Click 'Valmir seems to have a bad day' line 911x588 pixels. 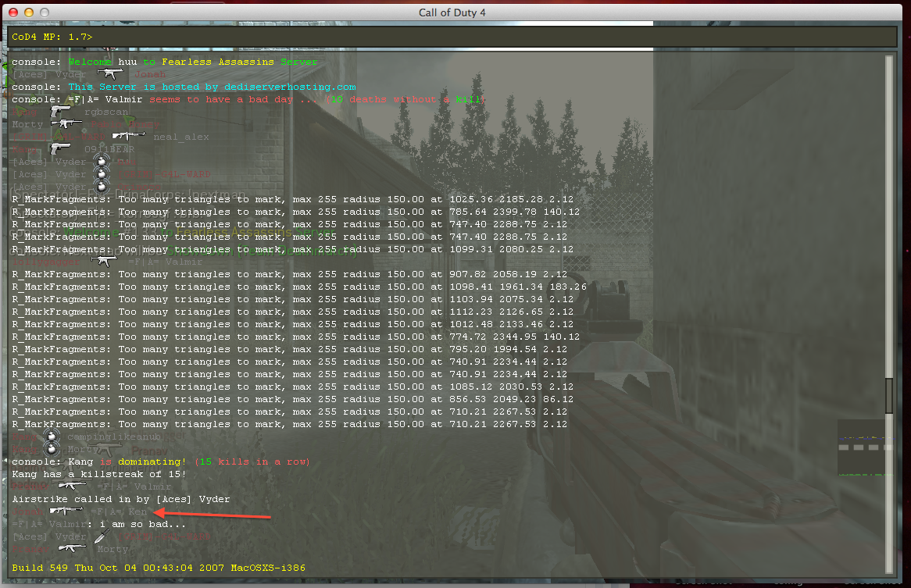(248, 99)
